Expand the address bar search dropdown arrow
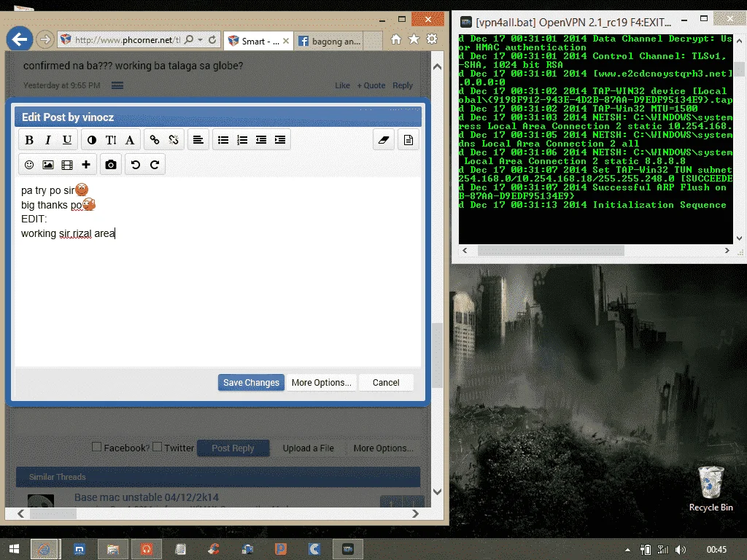 click(x=201, y=40)
